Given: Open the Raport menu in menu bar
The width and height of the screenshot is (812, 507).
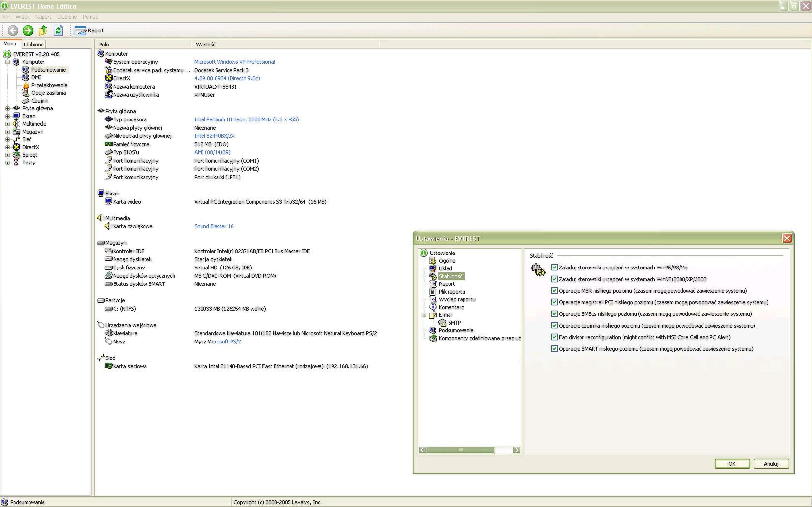Looking at the screenshot, I should coord(43,17).
